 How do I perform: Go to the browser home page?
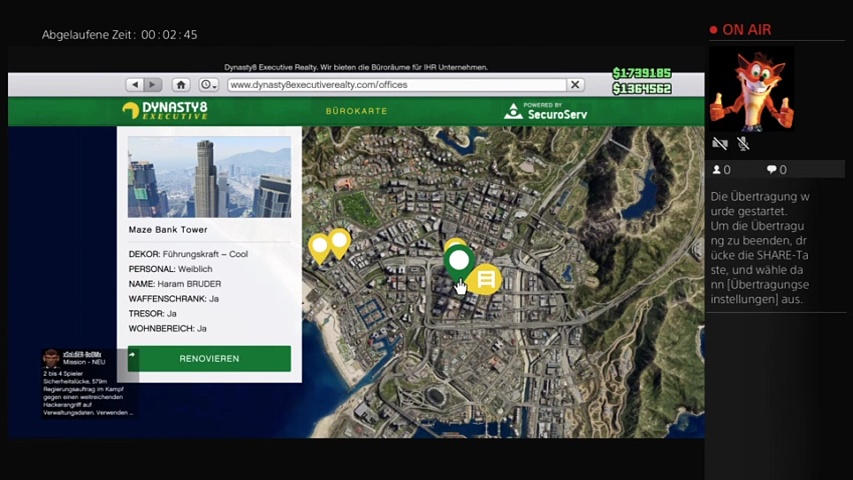pyautogui.click(x=181, y=85)
